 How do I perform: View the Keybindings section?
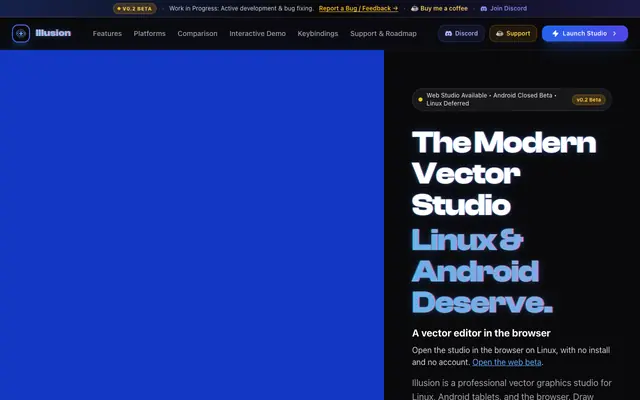318,33
